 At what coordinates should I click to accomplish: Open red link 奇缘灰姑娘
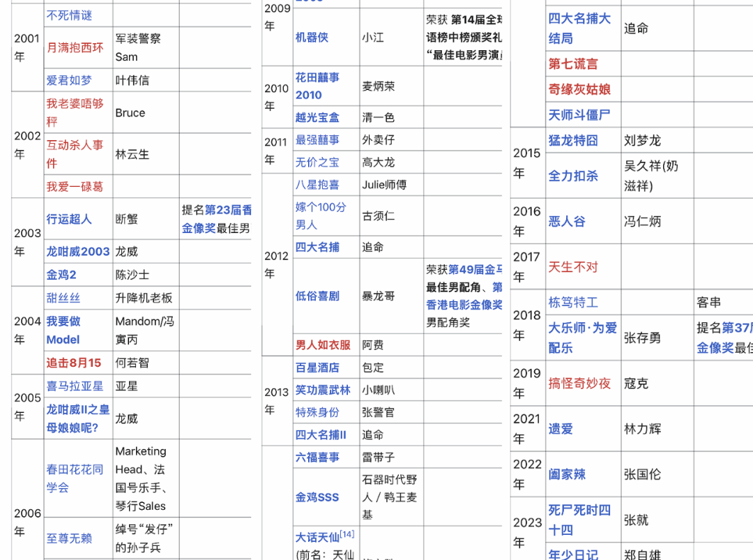[x=579, y=89]
